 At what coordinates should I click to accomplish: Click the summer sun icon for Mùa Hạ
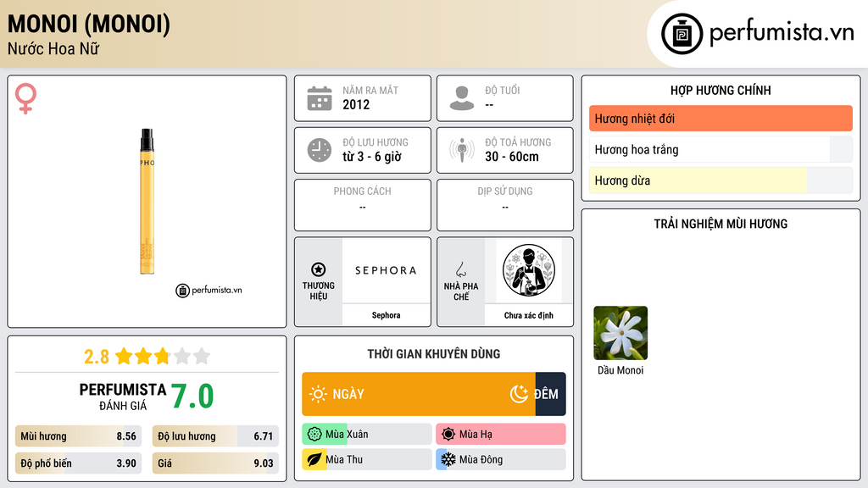pyautogui.click(x=448, y=434)
